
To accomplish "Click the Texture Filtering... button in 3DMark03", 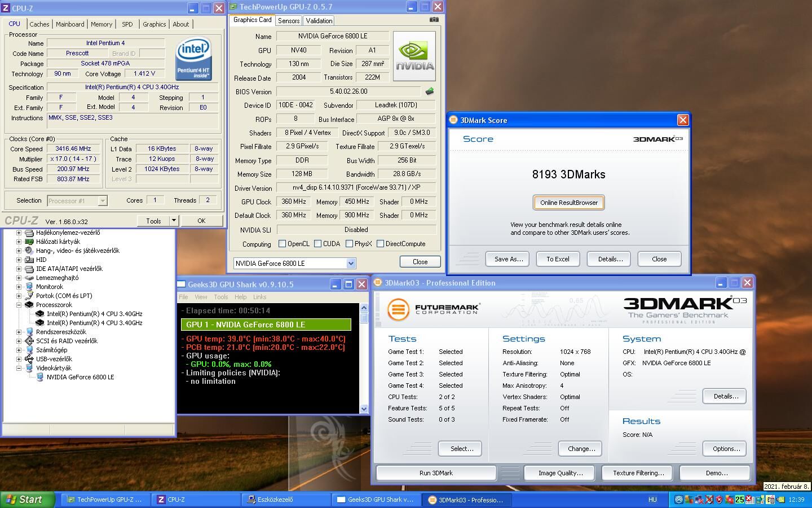I will click(638, 473).
